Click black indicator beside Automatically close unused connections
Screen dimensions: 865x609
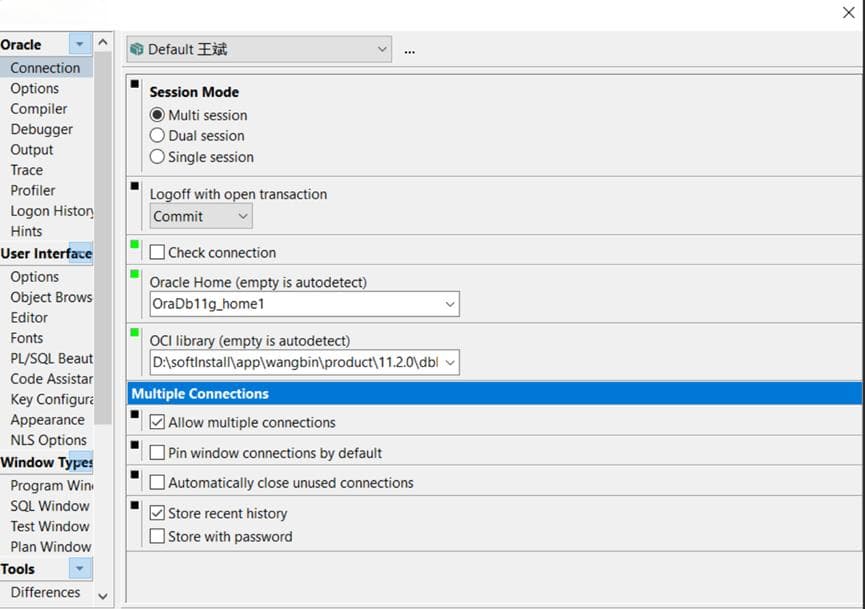point(135,474)
